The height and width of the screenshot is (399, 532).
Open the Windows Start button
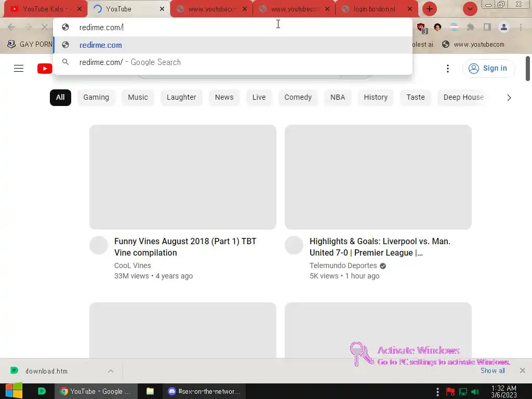14,391
